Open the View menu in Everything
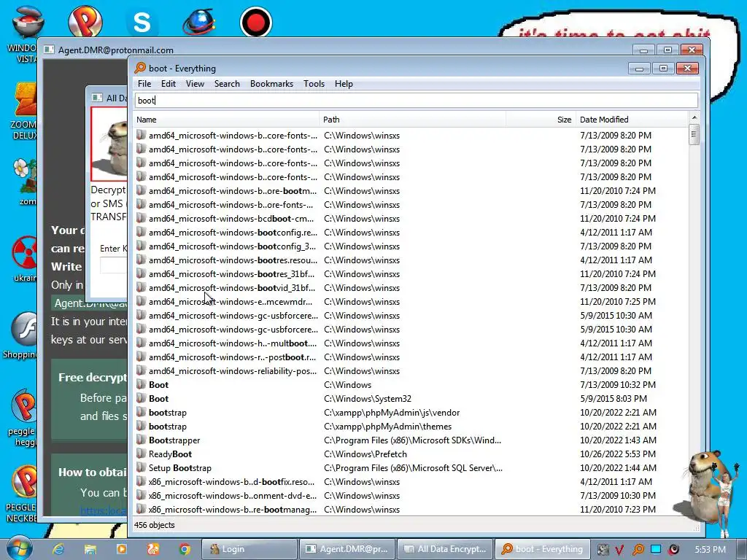The height and width of the screenshot is (560, 747). [195, 84]
